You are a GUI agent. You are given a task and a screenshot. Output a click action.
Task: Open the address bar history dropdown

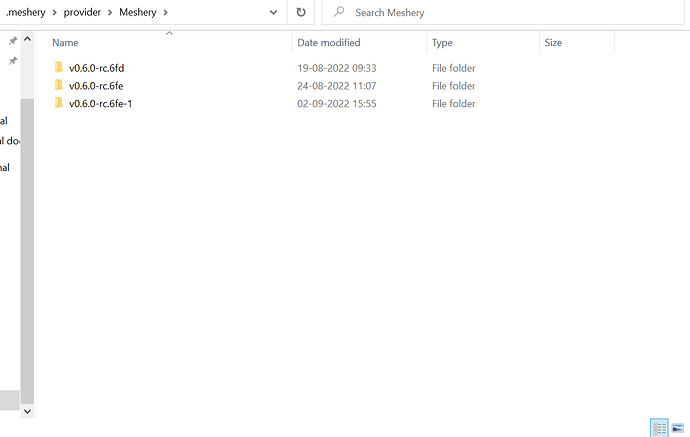273,12
